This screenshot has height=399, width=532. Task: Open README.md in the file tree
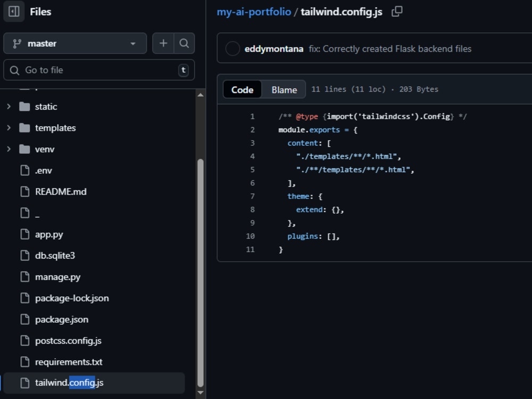click(x=61, y=192)
